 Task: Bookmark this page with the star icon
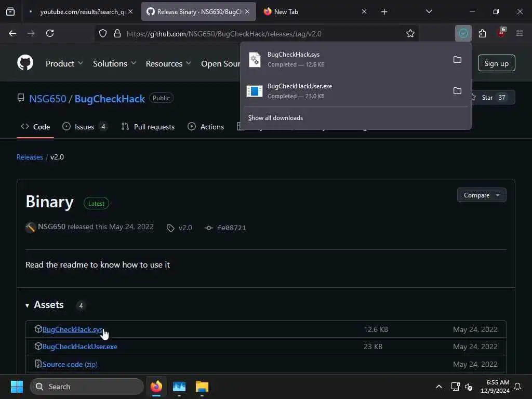pyautogui.click(x=410, y=34)
